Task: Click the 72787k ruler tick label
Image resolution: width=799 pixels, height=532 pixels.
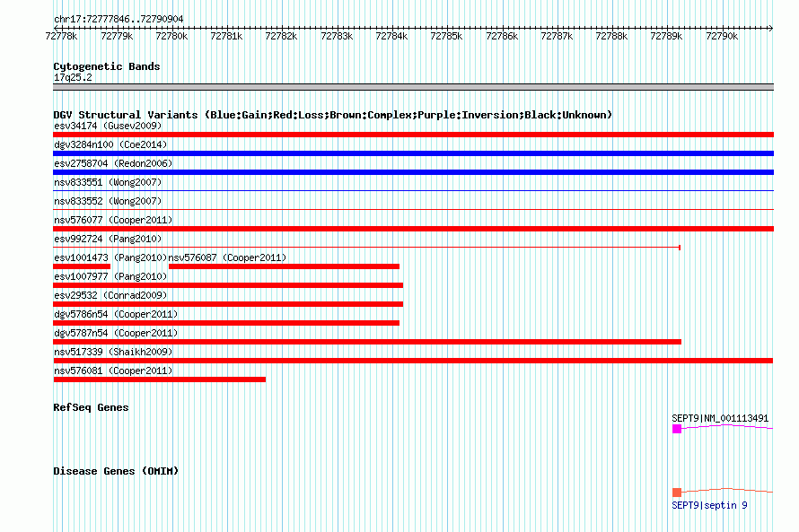Action: (x=557, y=36)
